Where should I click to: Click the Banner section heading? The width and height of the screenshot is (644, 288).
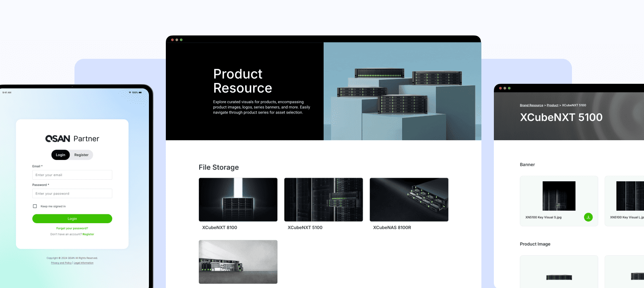(x=527, y=165)
